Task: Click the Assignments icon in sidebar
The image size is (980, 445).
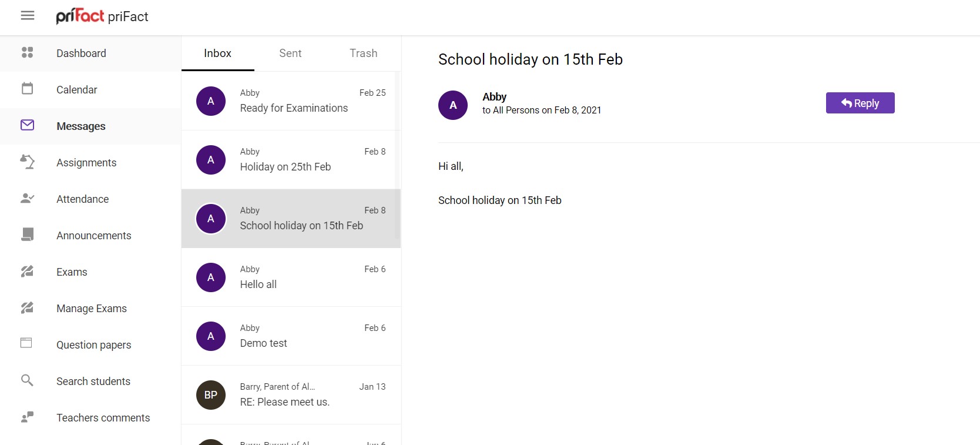Action: (x=27, y=162)
